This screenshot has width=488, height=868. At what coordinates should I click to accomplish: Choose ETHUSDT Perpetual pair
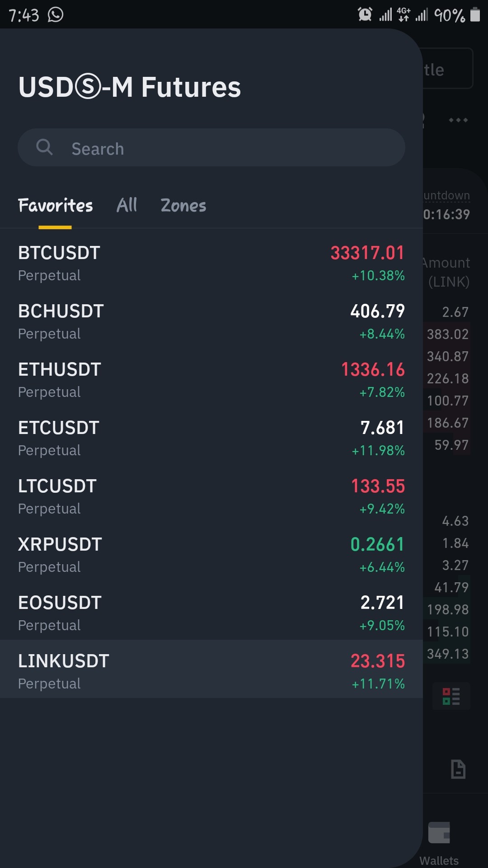211,380
